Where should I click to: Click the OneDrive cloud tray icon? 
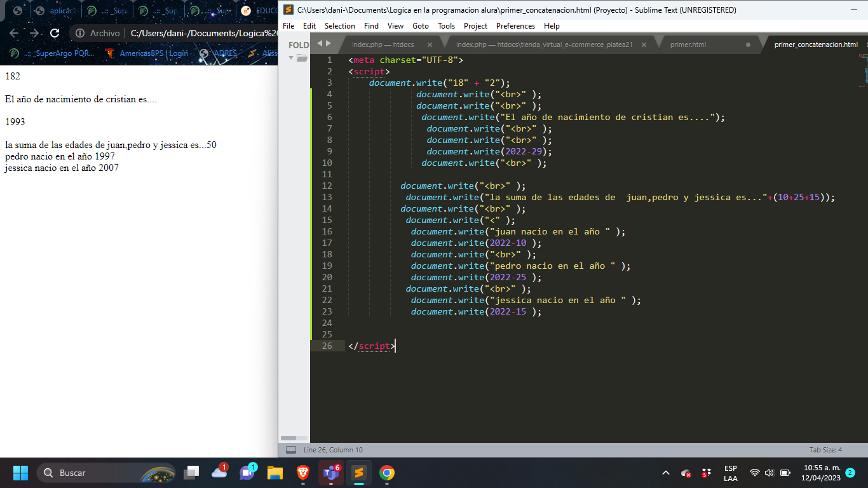pyautogui.click(x=686, y=473)
